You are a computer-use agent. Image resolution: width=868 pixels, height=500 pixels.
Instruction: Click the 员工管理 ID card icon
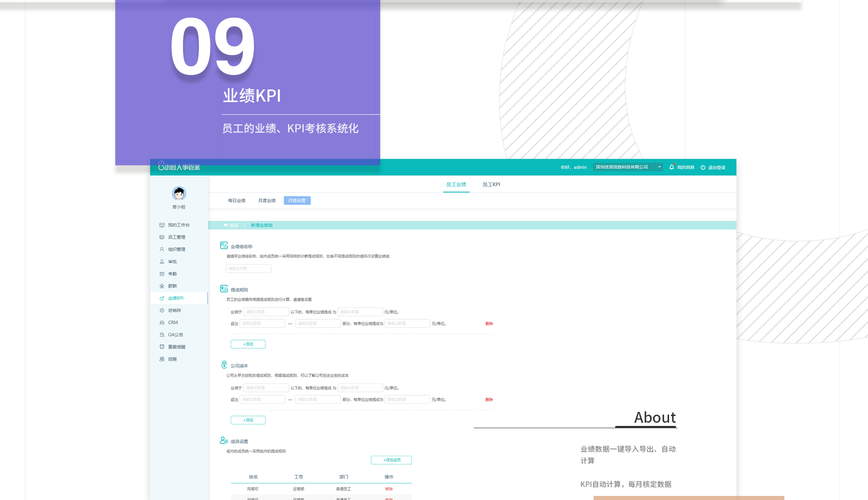point(162,237)
